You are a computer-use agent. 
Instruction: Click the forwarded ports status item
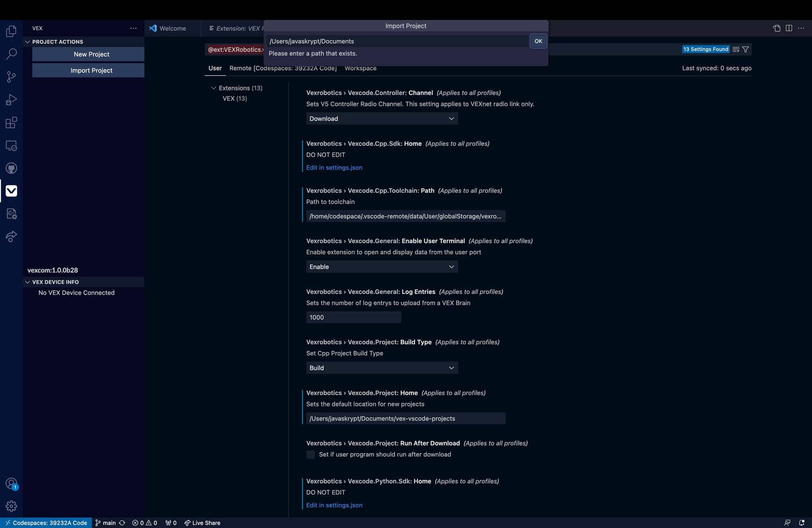click(171, 523)
